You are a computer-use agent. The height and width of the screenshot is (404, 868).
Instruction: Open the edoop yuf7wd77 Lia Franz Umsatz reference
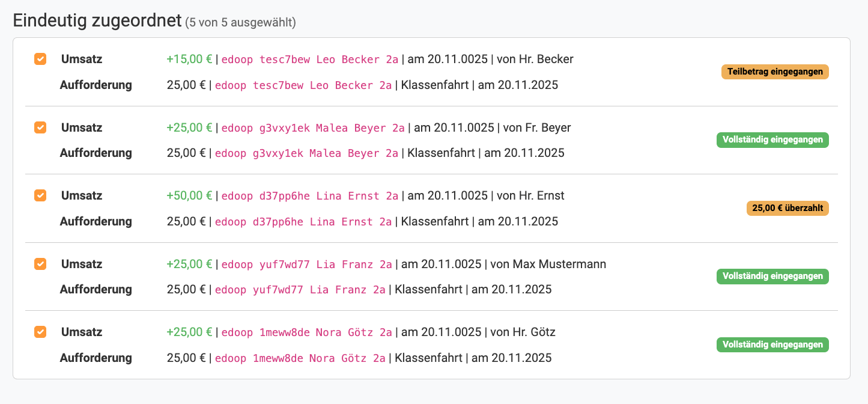click(x=306, y=264)
